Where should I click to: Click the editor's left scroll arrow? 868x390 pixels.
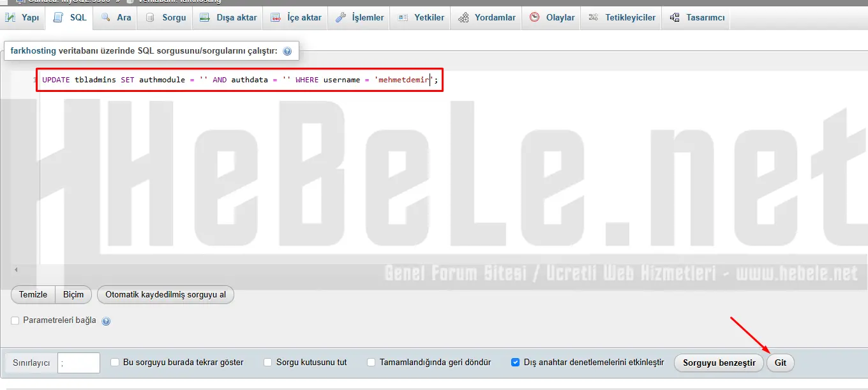point(16,270)
